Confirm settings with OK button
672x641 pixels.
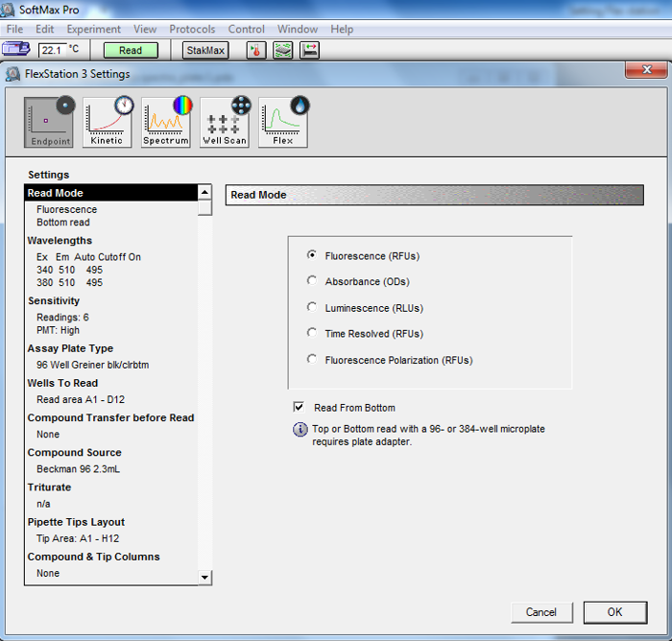pos(615,612)
